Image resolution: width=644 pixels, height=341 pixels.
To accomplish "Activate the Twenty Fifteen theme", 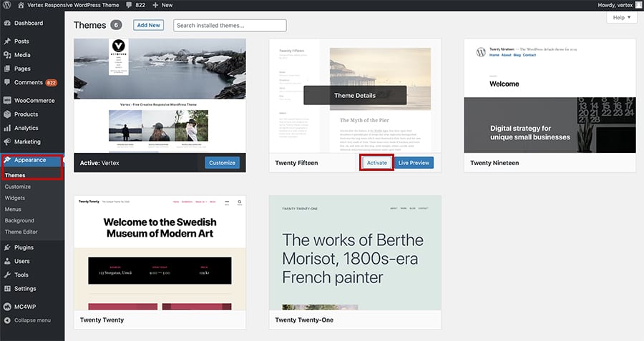I will [x=376, y=162].
